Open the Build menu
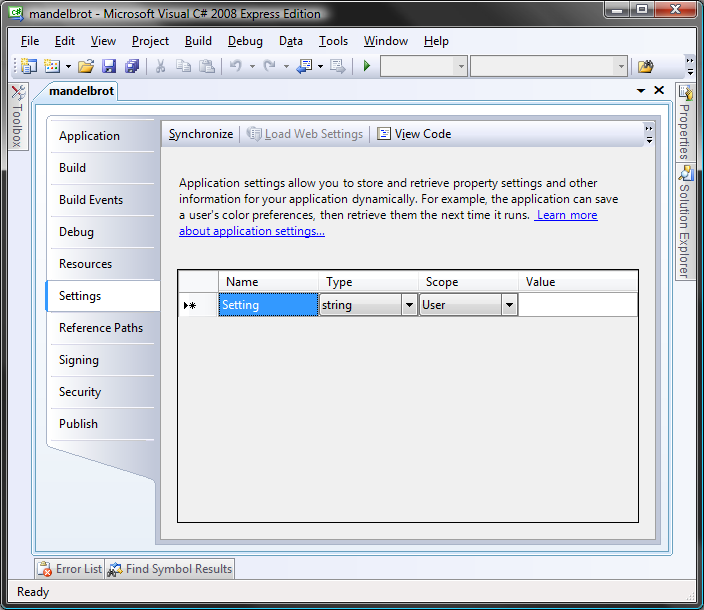 click(x=198, y=41)
